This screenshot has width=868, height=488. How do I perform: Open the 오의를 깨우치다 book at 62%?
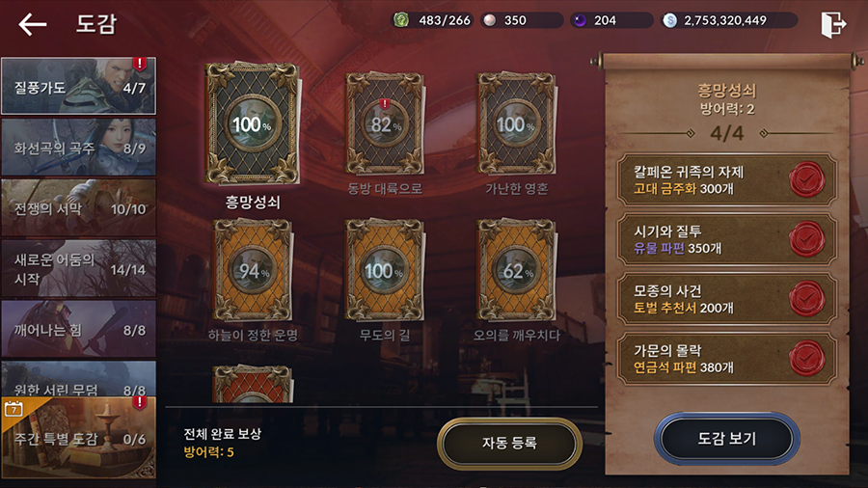point(517,270)
